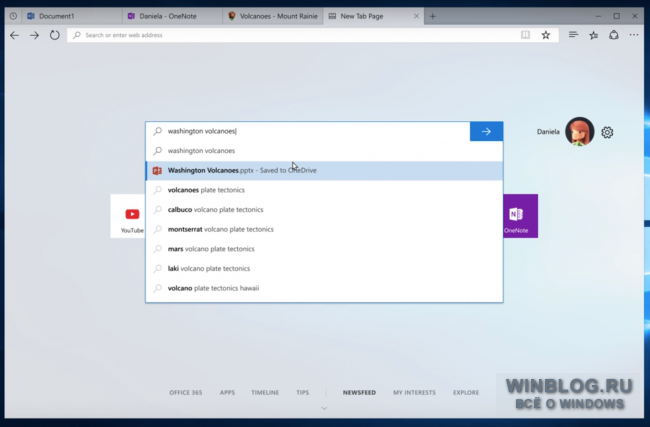Open the TIMELINE section

(x=265, y=392)
